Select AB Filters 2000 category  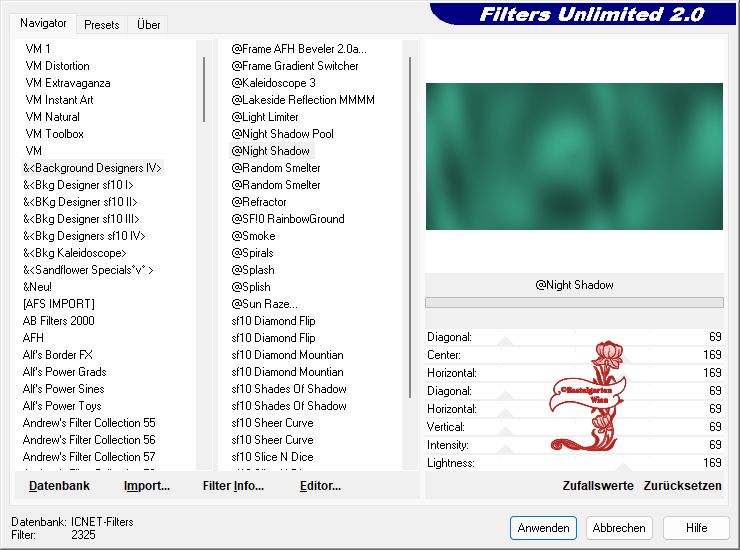coord(59,321)
